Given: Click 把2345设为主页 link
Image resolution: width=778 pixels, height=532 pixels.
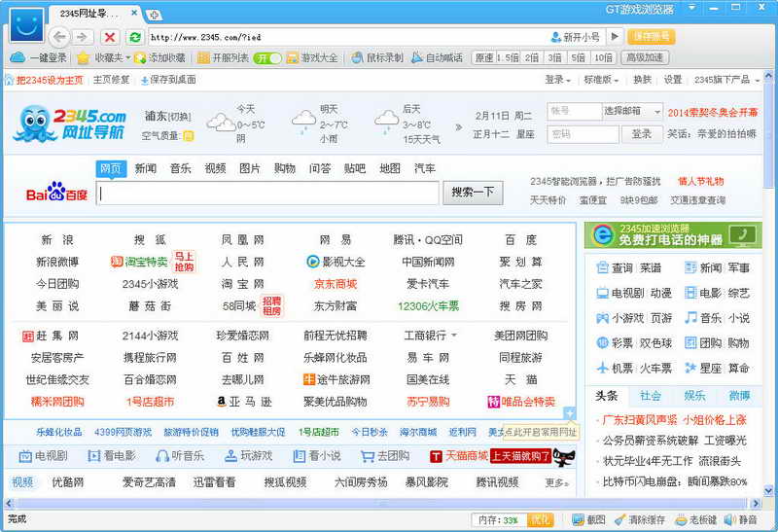Looking at the screenshot, I should point(50,80).
